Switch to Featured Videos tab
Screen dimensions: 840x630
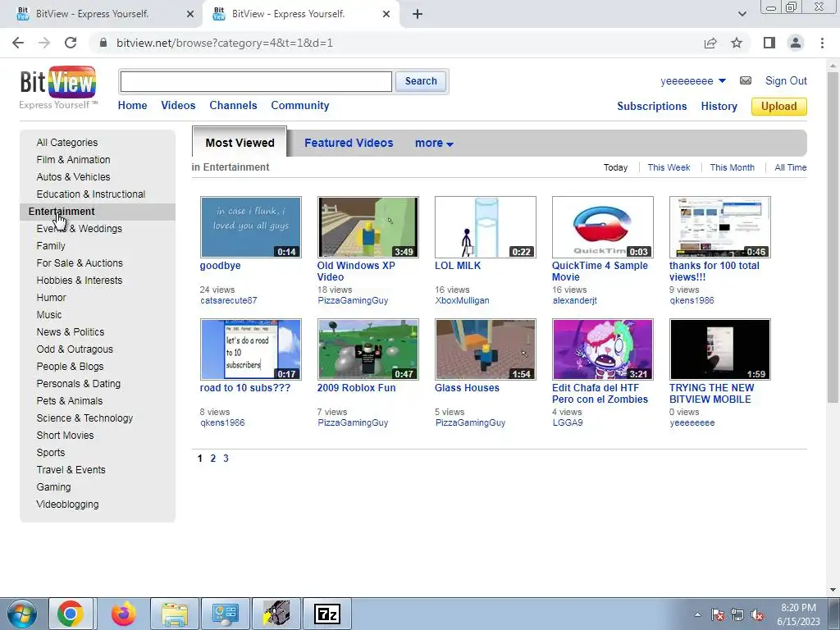349,143
